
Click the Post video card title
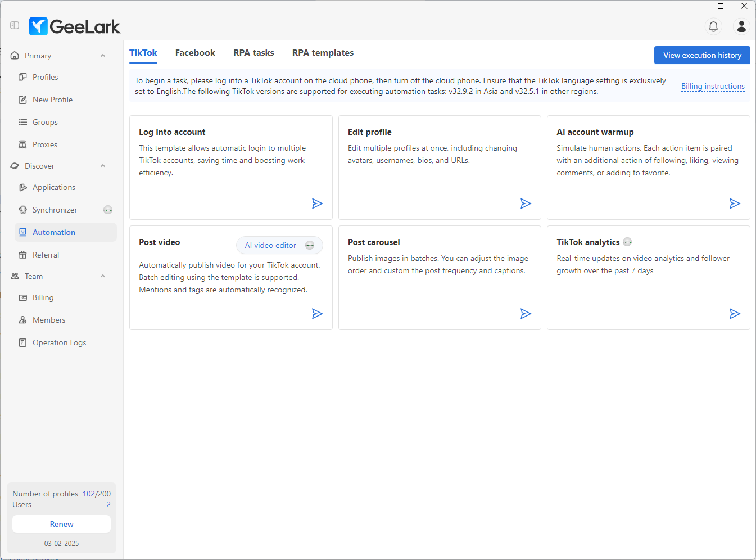159,242
